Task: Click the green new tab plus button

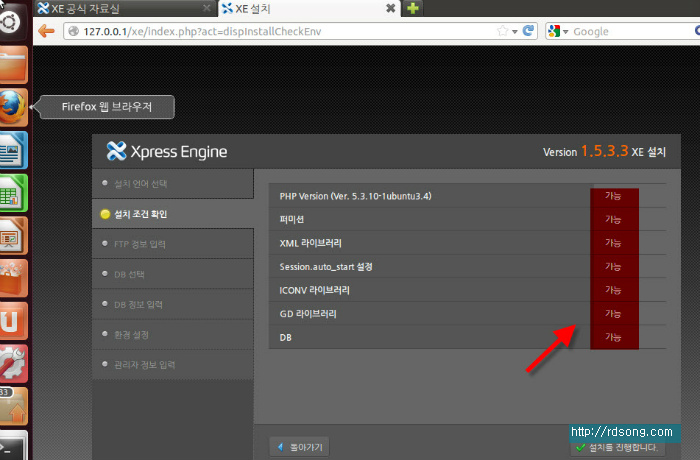Action: [x=412, y=9]
